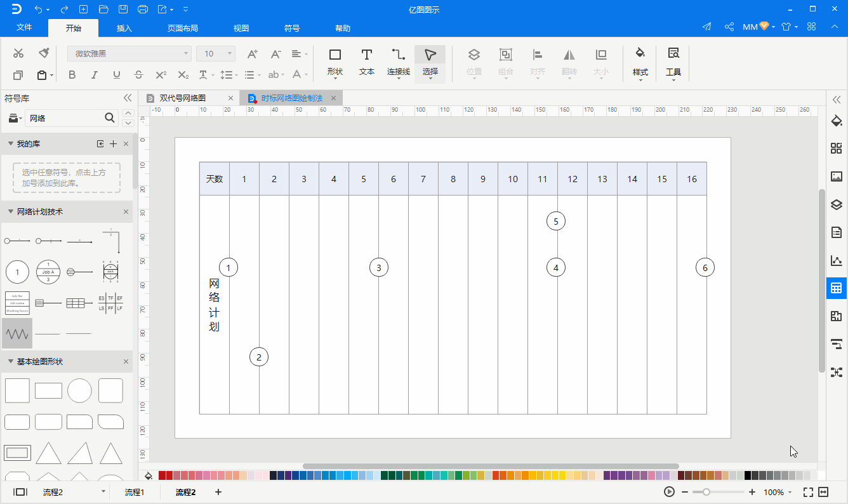Click the presentation play button
848x504 pixels.
coord(669,492)
